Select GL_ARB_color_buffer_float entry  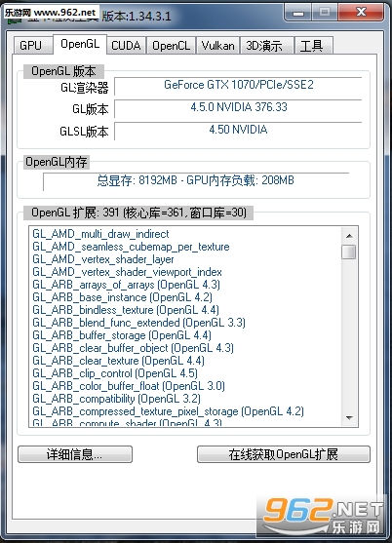point(129,386)
